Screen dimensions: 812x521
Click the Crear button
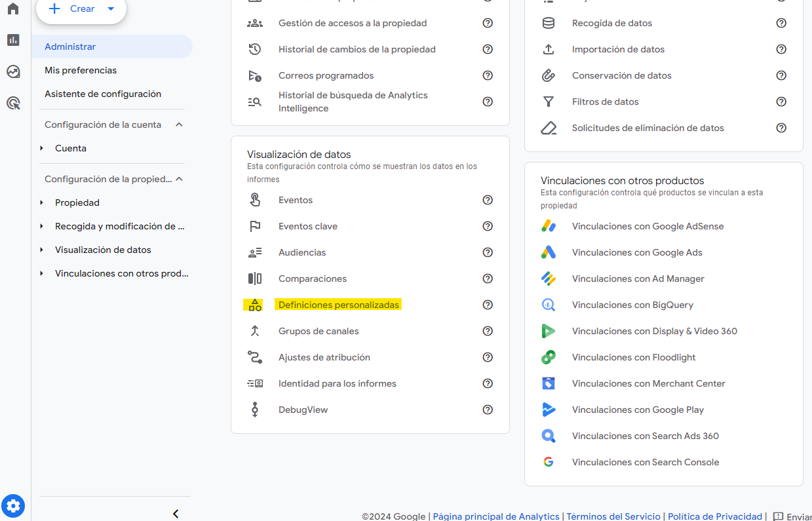81,9
